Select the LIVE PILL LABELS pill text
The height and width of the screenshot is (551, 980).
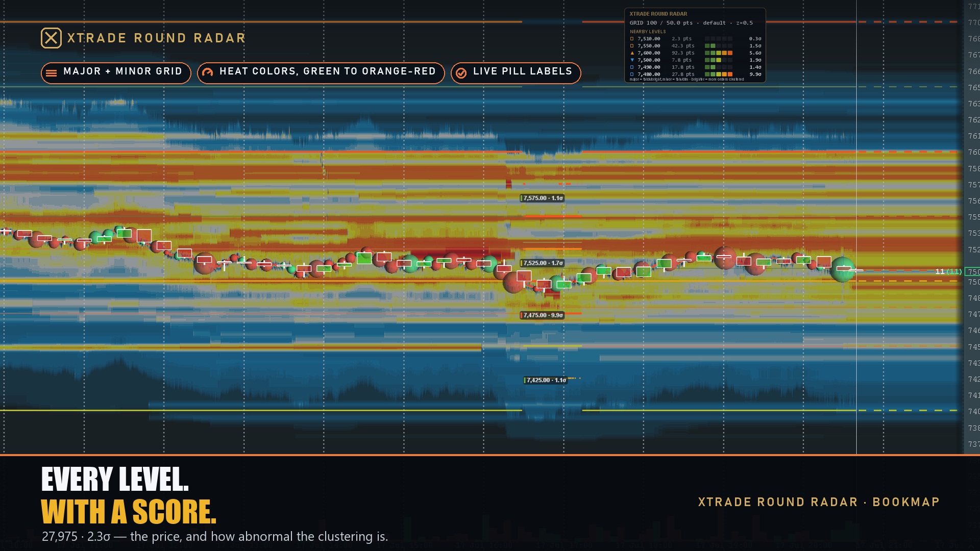click(x=523, y=71)
